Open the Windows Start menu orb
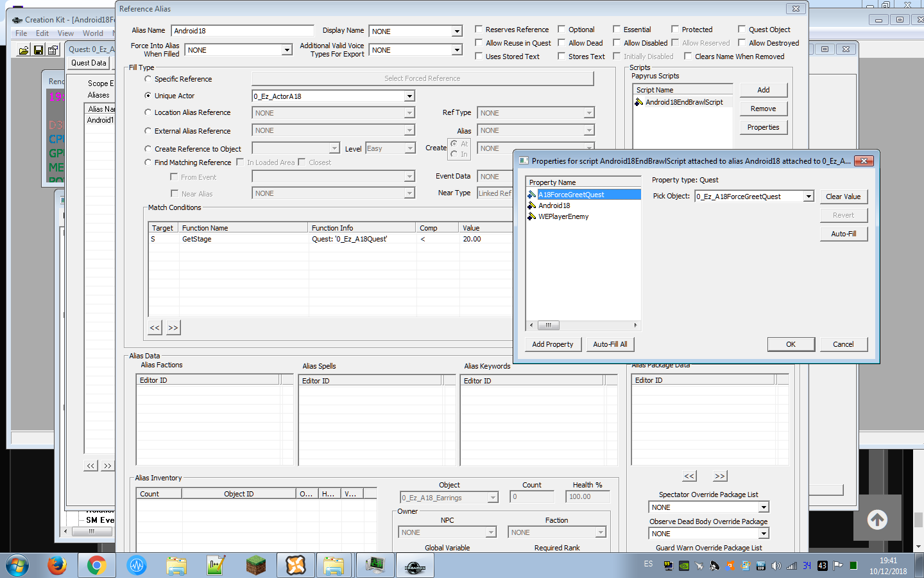Viewport: 924px width, 578px height. coord(17,566)
